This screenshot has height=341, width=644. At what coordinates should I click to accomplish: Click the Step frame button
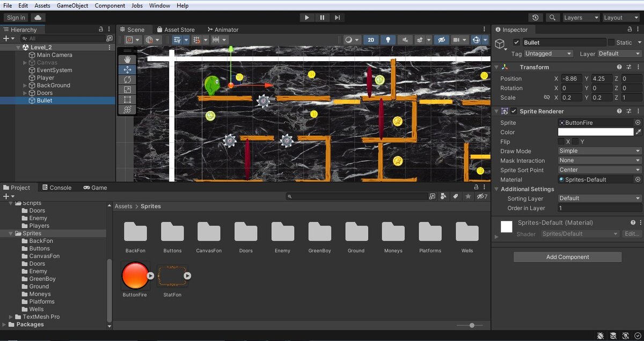point(337,18)
